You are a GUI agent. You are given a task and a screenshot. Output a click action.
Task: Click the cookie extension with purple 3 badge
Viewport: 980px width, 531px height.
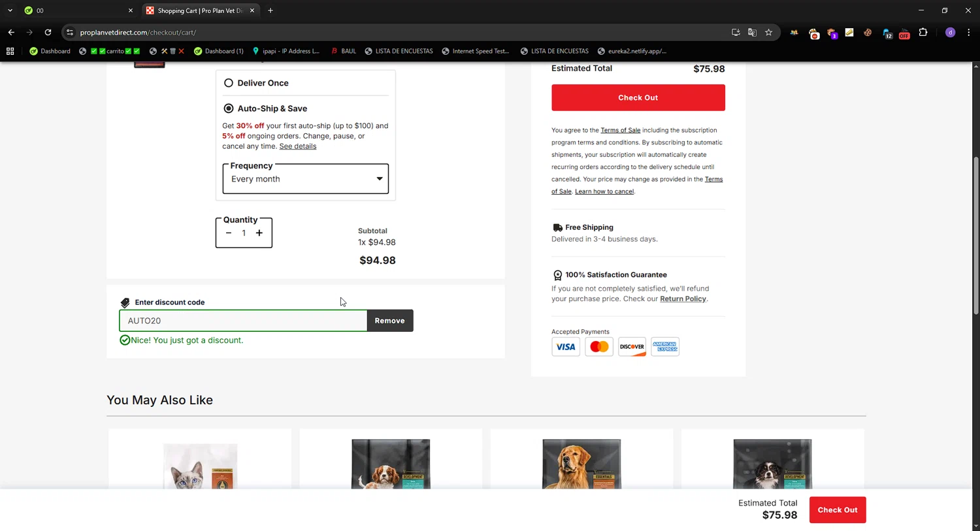(x=832, y=33)
